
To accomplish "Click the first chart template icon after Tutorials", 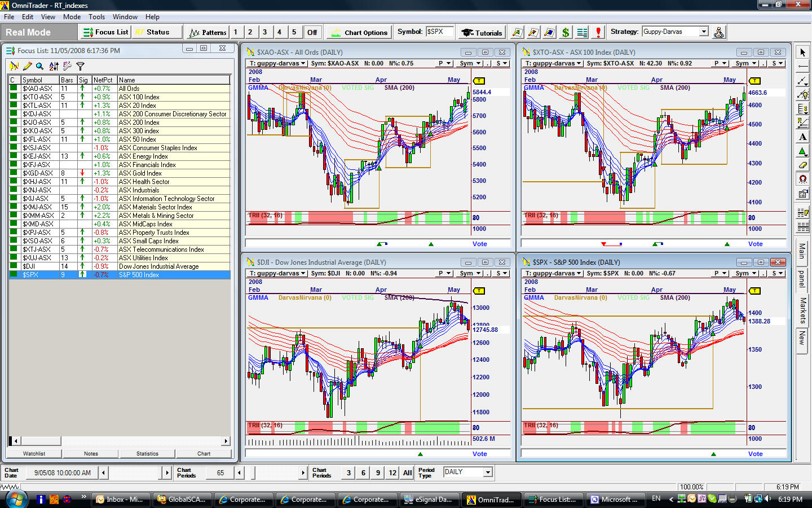I will pos(517,32).
